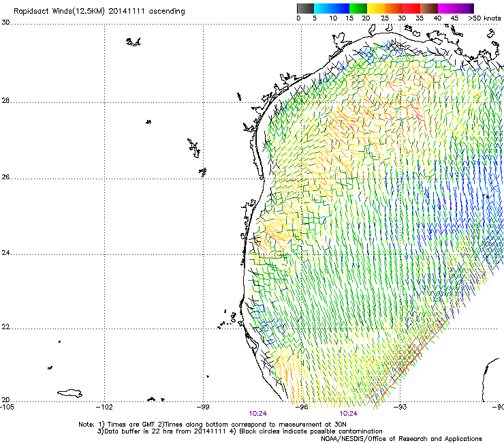Image resolution: width=504 pixels, height=443 pixels.
Task: Click the longitude axis label '-96'
Action: [x=302, y=407]
